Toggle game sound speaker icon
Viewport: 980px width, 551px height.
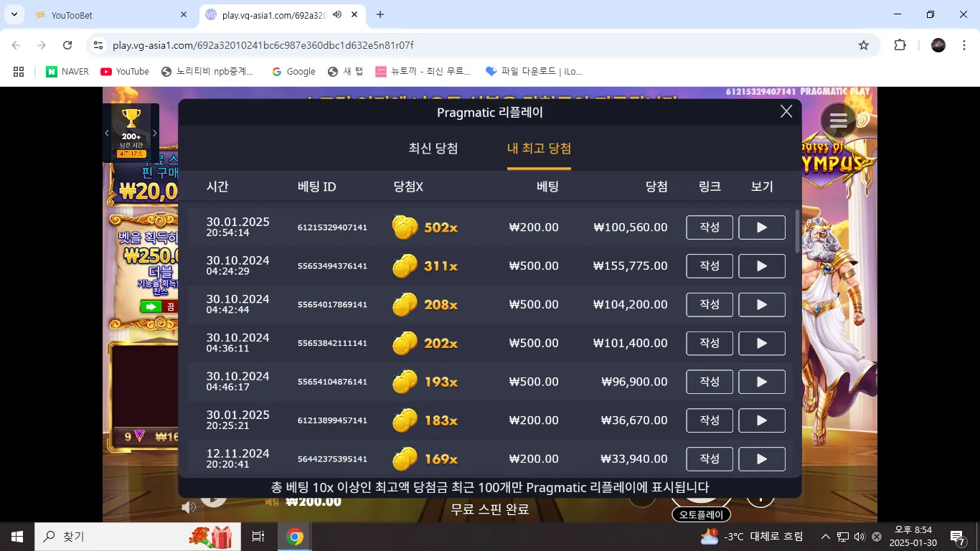tap(189, 507)
